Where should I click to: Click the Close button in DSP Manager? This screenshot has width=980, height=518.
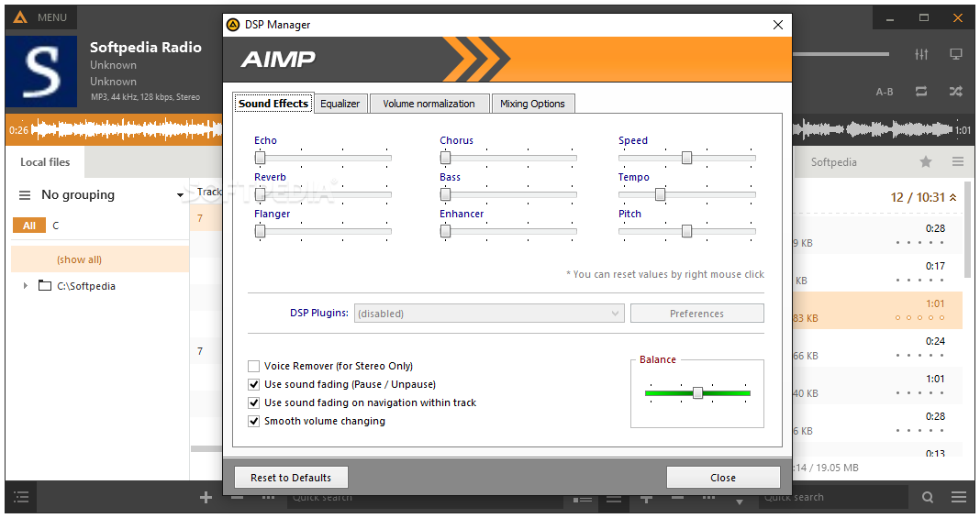click(723, 478)
